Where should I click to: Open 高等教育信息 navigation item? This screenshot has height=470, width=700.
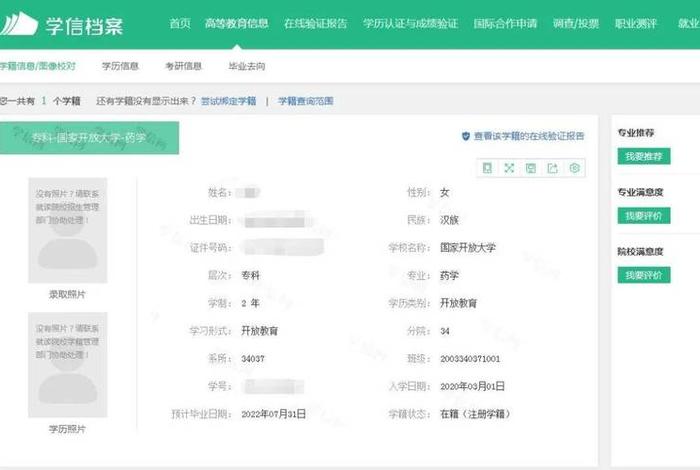[x=237, y=23]
